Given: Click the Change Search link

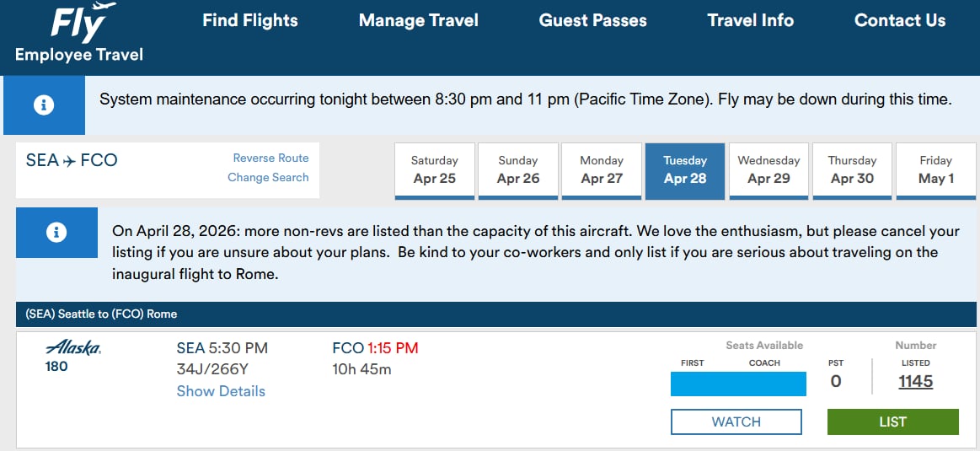Looking at the screenshot, I should [x=268, y=177].
